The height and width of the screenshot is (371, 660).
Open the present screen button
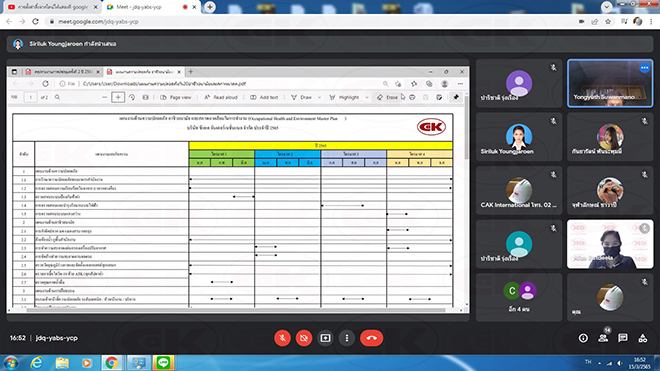(x=325, y=338)
